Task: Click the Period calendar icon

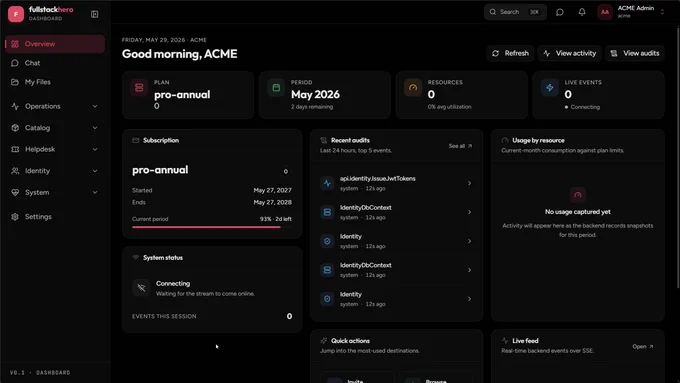Action: [x=276, y=88]
